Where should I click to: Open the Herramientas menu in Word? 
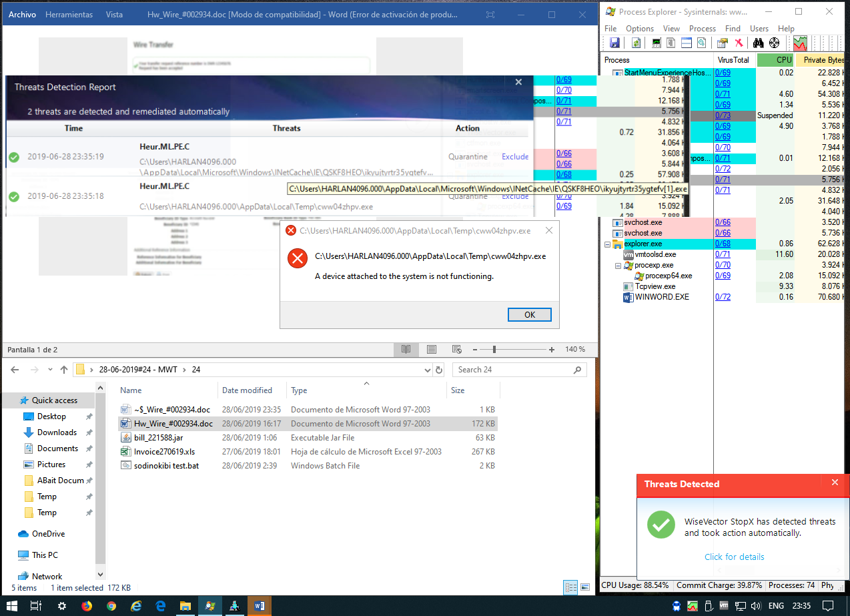[x=69, y=15]
